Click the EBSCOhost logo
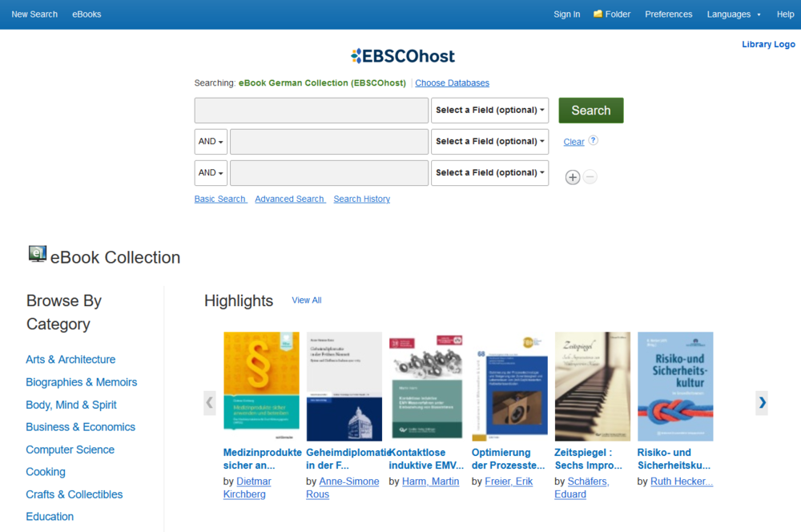The height and width of the screenshot is (532, 801). (x=403, y=56)
